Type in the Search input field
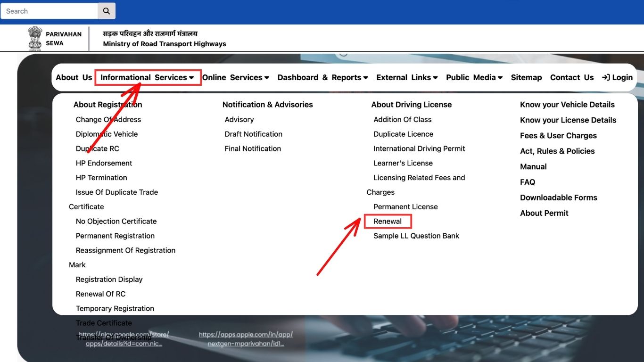Image resolution: width=644 pixels, height=362 pixels. [x=49, y=11]
